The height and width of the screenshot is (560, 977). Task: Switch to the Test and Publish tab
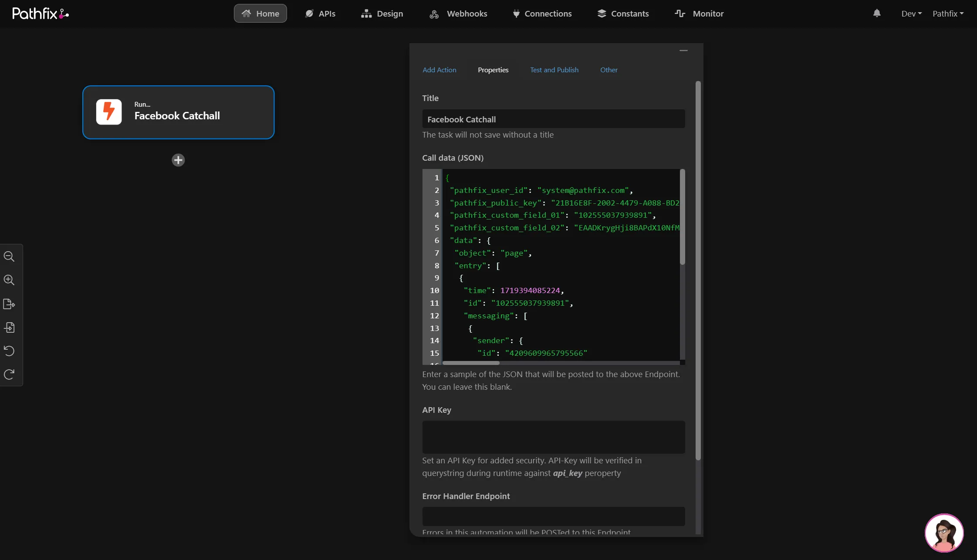(x=554, y=70)
